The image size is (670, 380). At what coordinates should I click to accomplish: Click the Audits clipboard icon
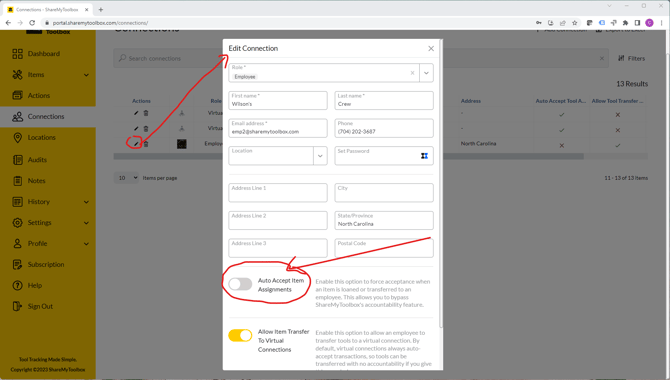coord(18,160)
